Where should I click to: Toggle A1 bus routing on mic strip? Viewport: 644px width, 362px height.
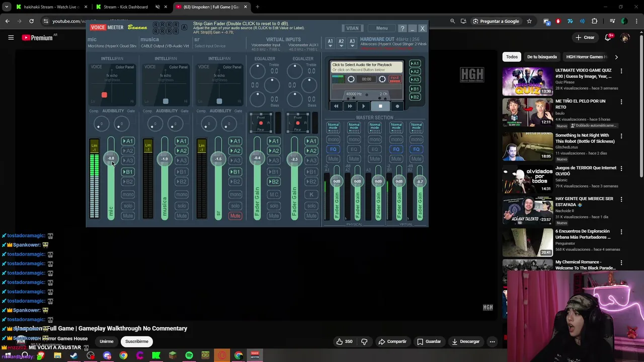pyautogui.click(x=128, y=141)
